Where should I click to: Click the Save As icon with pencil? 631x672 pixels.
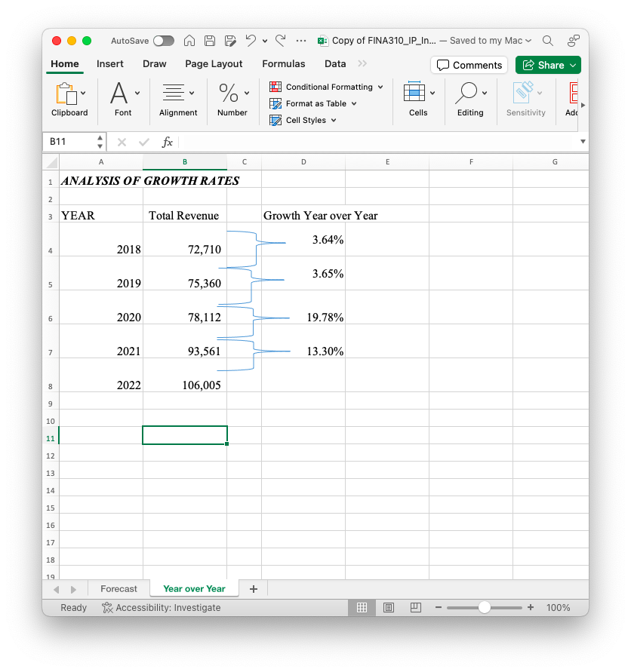click(230, 41)
